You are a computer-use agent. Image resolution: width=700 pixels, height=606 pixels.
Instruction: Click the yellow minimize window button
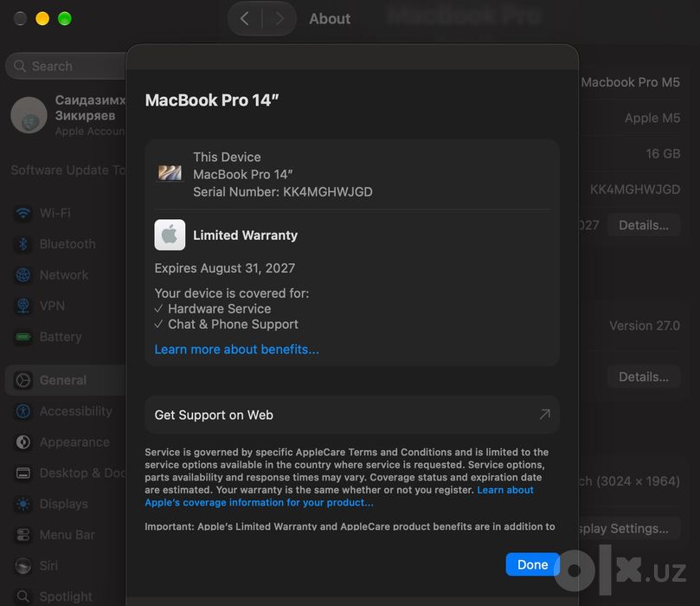click(x=42, y=19)
